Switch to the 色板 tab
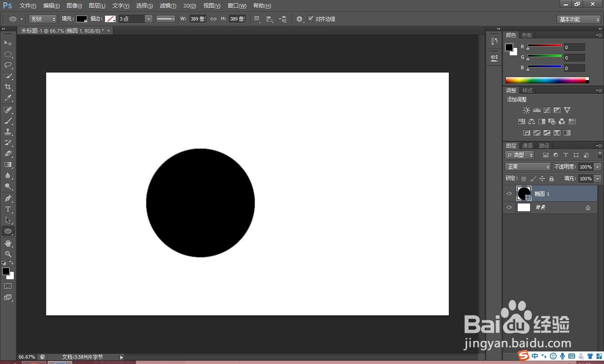The height and width of the screenshot is (364, 604). pyautogui.click(x=527, y=35)
